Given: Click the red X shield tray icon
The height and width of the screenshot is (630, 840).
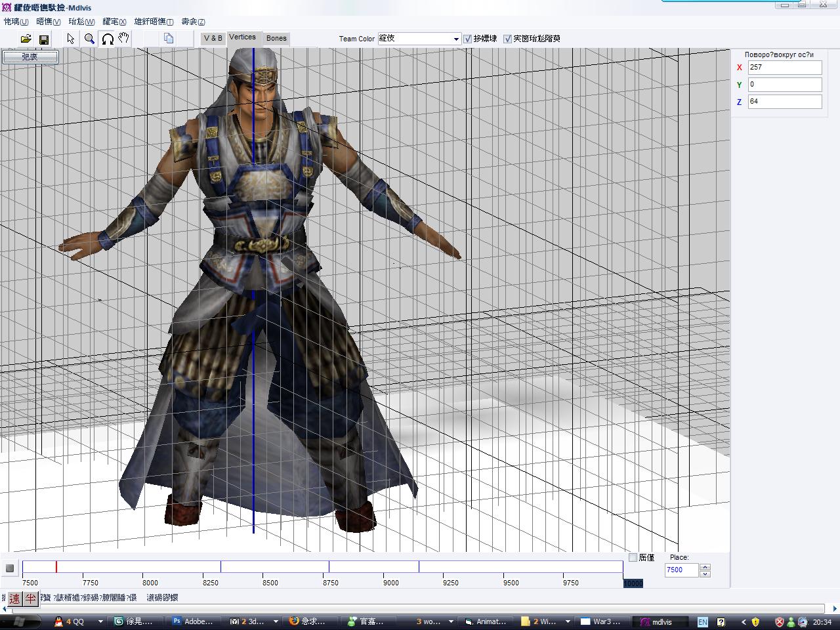Looking at the screenshot, I should (x=780, y=621).
